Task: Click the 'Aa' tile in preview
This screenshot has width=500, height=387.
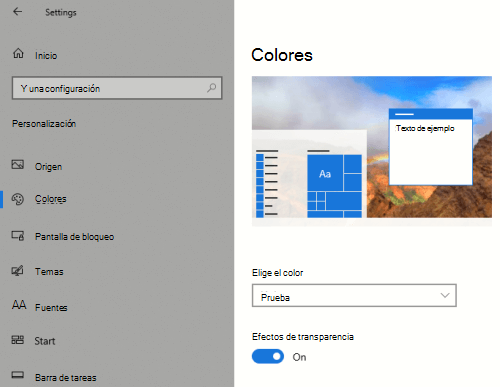Action: click(x=325, y=173)
